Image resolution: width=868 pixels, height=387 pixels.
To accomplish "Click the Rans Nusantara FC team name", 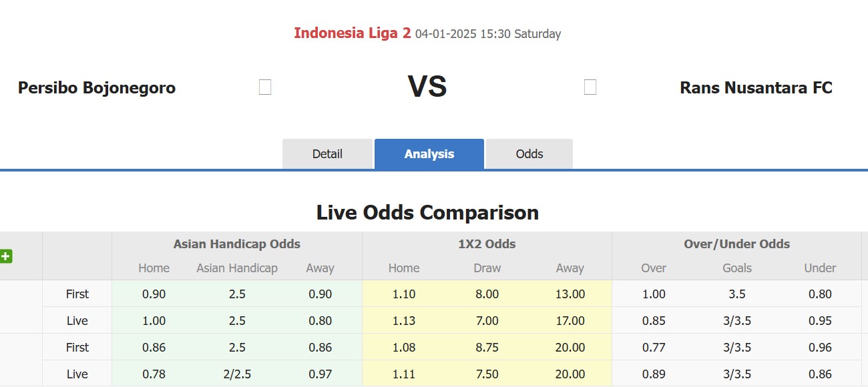I will click(x=756, y=87).
